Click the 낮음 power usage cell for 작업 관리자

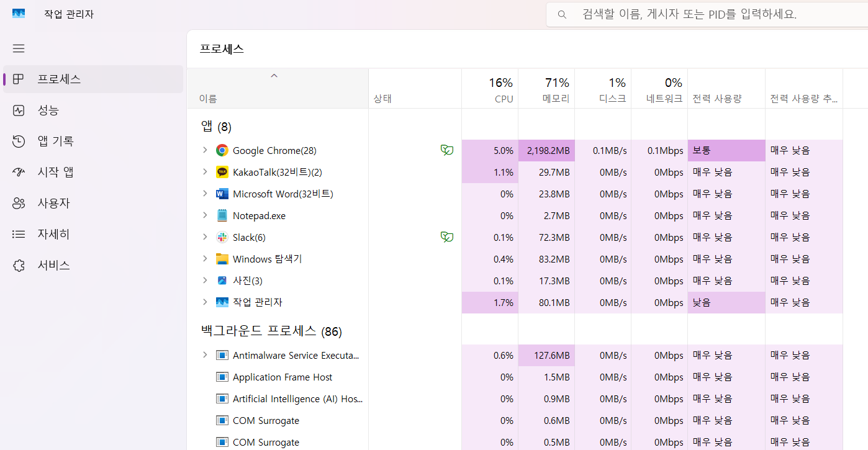click(x=726, y=302)
